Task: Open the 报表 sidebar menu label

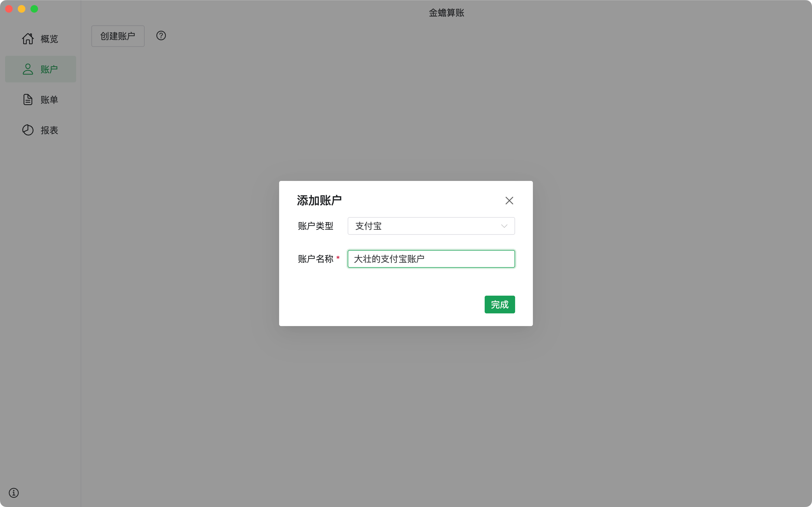Action: (49, 130)
